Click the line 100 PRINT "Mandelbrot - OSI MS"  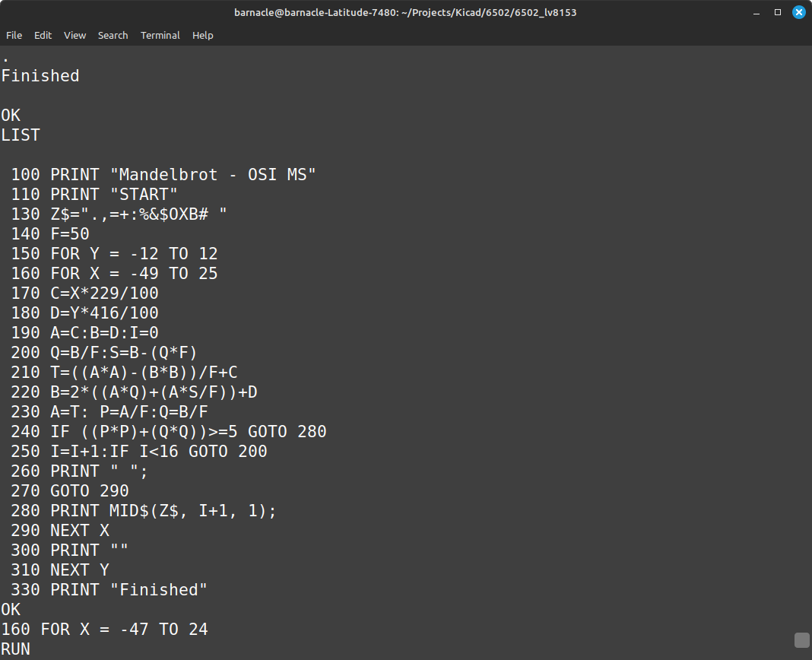(x=163, y=175)
